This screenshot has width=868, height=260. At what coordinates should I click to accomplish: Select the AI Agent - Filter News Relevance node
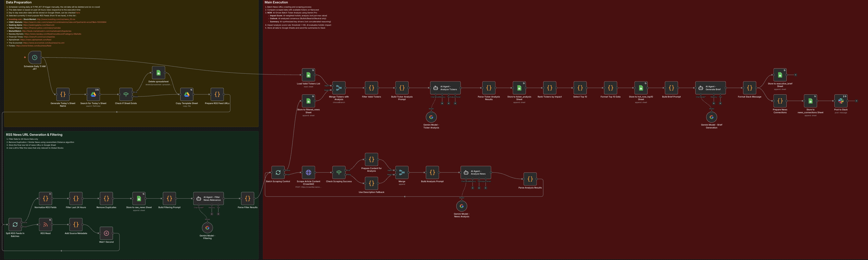[x=208, y=198]
